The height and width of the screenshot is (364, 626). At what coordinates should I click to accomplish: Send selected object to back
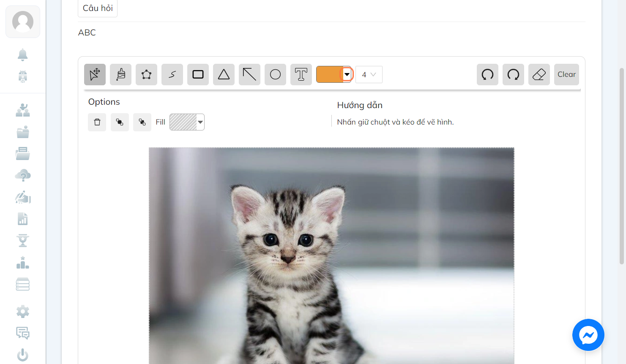click(x=142, y=122)
